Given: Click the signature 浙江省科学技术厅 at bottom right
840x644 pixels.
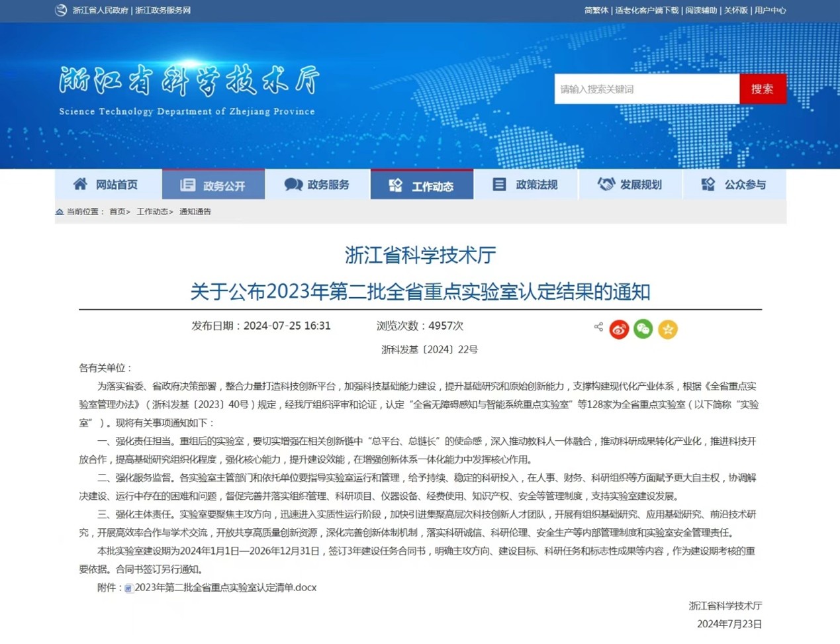Looking at the screenshot, I should (x=725, y=606).
